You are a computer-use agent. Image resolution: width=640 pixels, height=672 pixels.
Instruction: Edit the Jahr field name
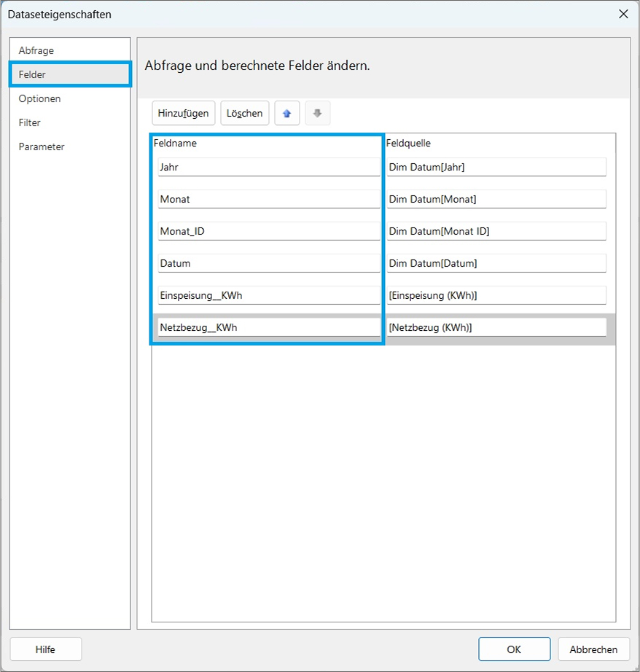click(x=268, y=167)
